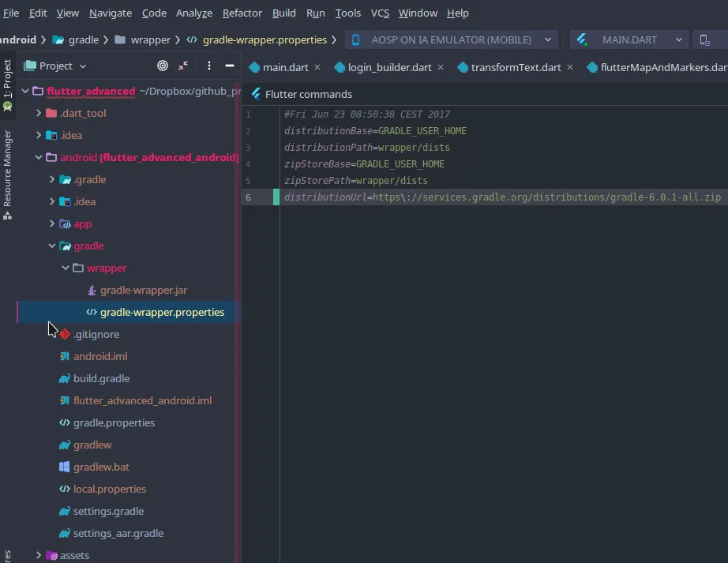
Task: Collapse the android module folder
Action: [39, 157]
